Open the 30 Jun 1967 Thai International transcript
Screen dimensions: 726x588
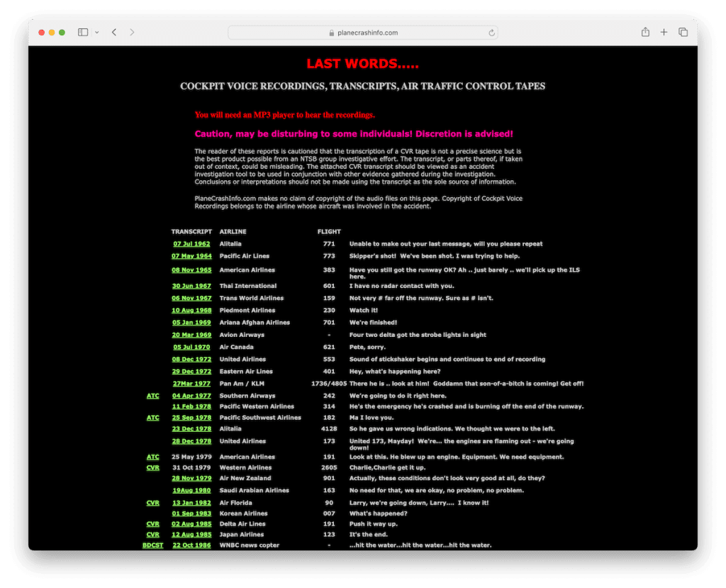(191, 286)
